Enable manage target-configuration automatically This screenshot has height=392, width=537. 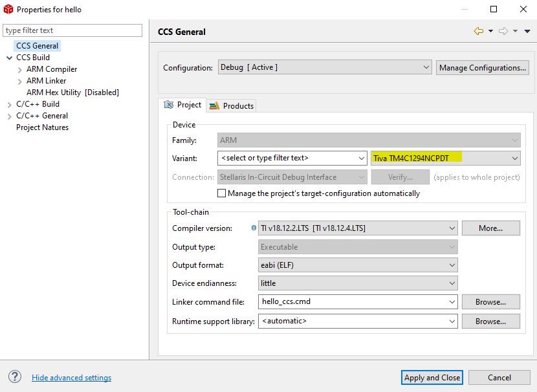coord(221,193)
